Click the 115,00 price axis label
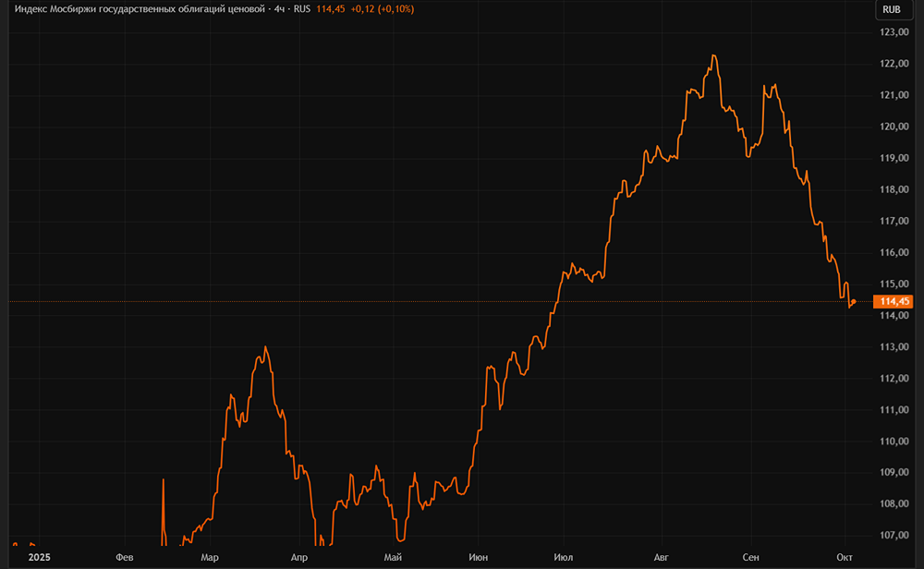The height and width of the screenshot is (569, 924). pos(894,284)
